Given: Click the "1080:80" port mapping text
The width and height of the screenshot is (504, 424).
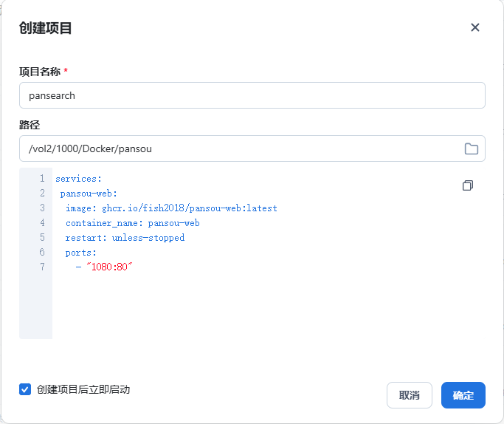Looking at the screenshot, I should [x=108, y=267].
